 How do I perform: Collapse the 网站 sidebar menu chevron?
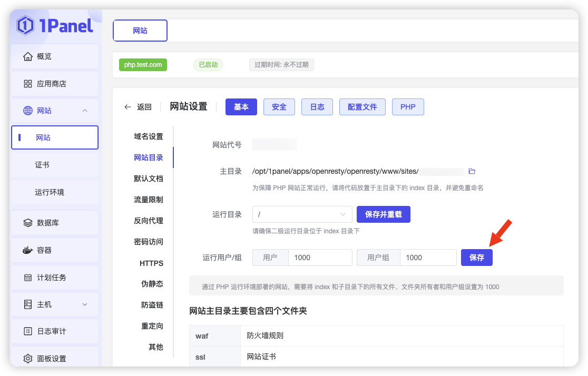[x=85, y=111]
